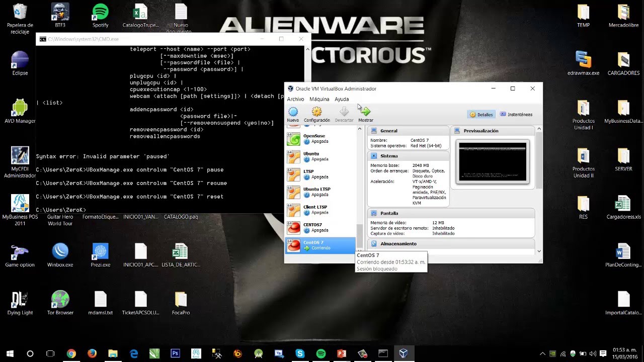
Task: Click the Pantalla section header
Action: point(451,213)
